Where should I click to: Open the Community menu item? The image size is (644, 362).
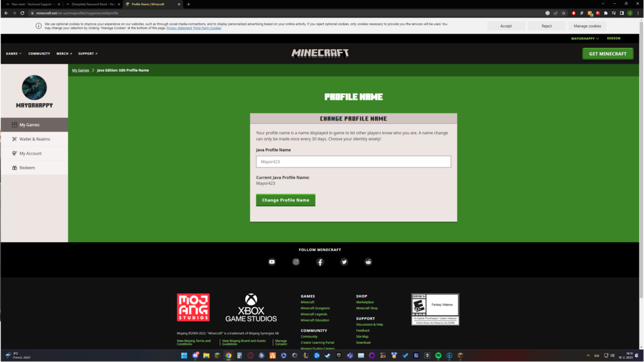(x=39, y=53)
